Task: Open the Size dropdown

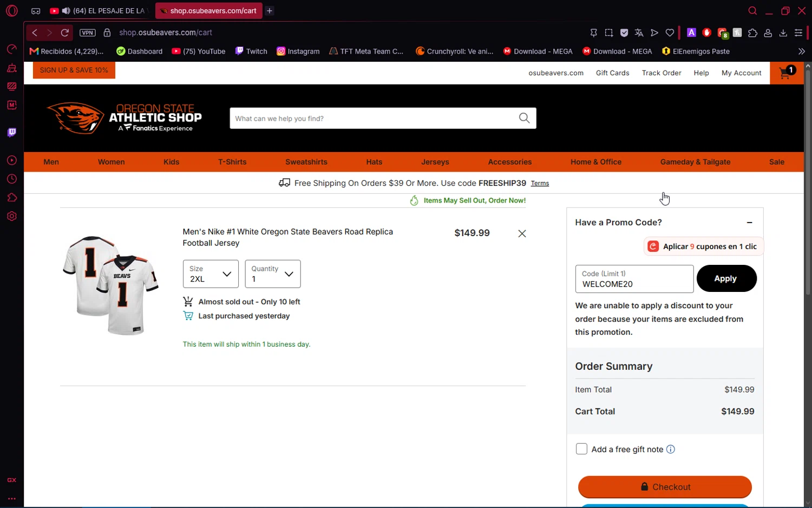Action: coord(211,274)
